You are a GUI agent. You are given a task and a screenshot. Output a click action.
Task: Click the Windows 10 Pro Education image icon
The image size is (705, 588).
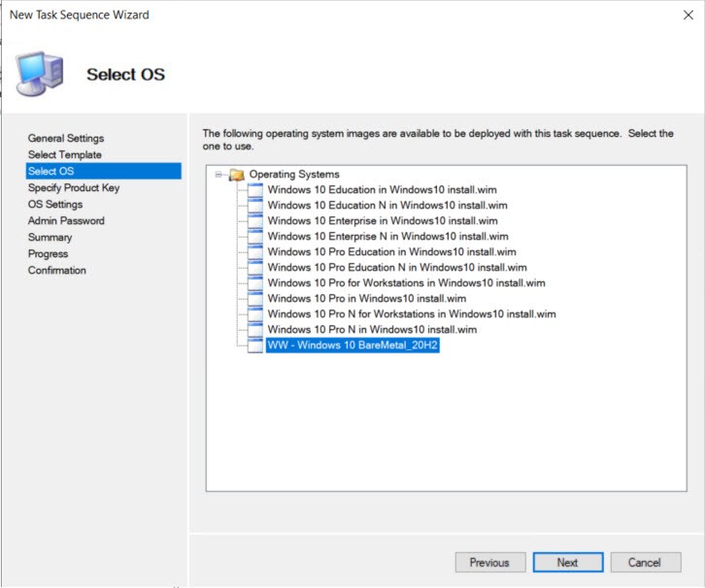click(255, 251)
